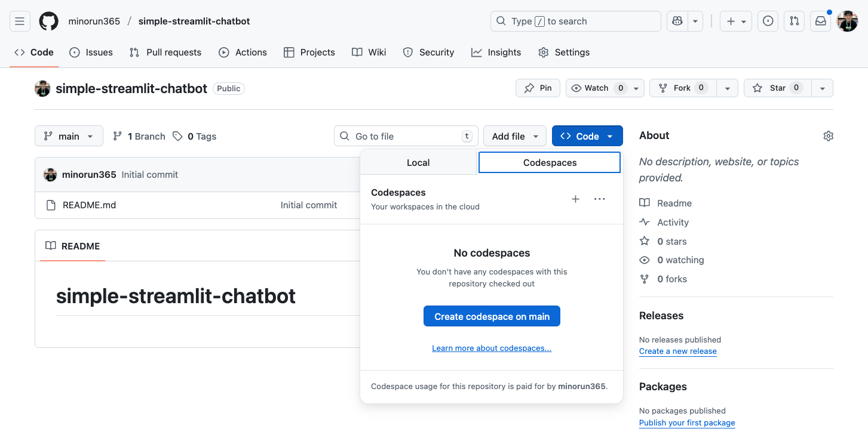Switch to the Local tab

[x=418, y=162]
